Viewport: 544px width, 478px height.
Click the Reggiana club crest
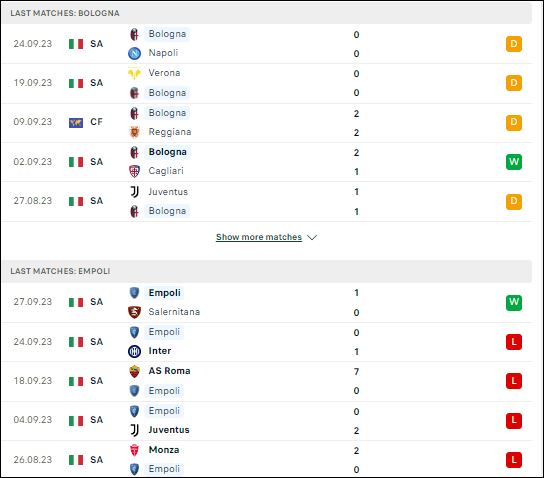coord(134,132)
